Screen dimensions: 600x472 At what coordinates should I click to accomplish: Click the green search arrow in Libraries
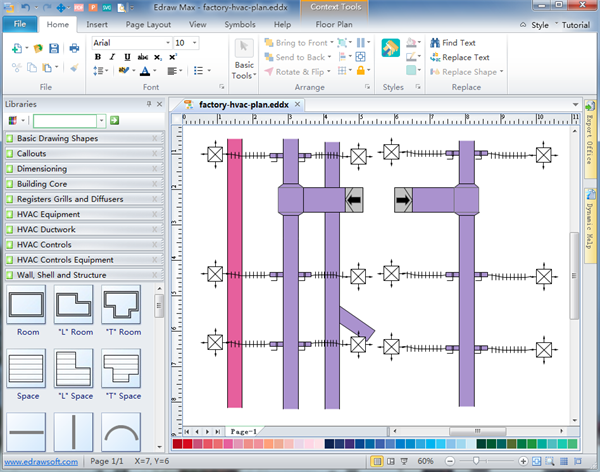[x=115, y=120]
